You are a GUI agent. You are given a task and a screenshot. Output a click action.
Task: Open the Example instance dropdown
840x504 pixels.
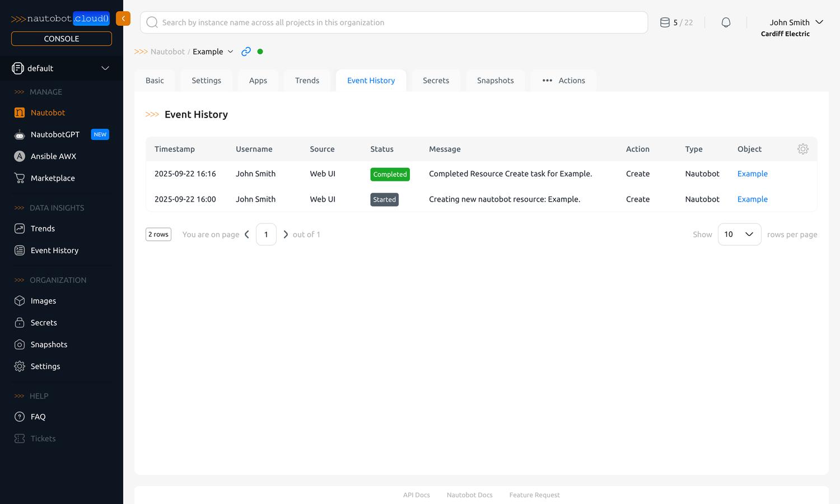[230, 51]
